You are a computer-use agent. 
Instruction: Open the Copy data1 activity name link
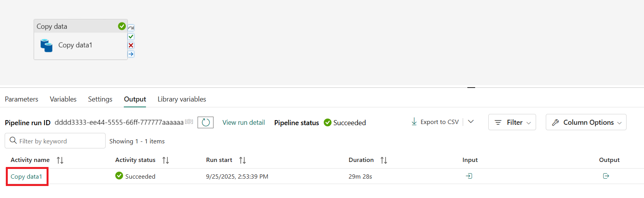point(26,177)
